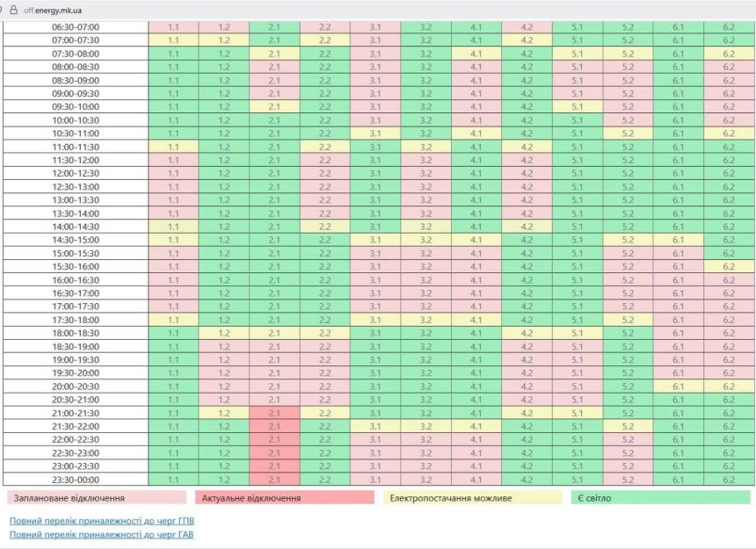Screen dimensions: 756x549
Task: Click the 06:30-07:00 time slot label
Action: point(76,26)
